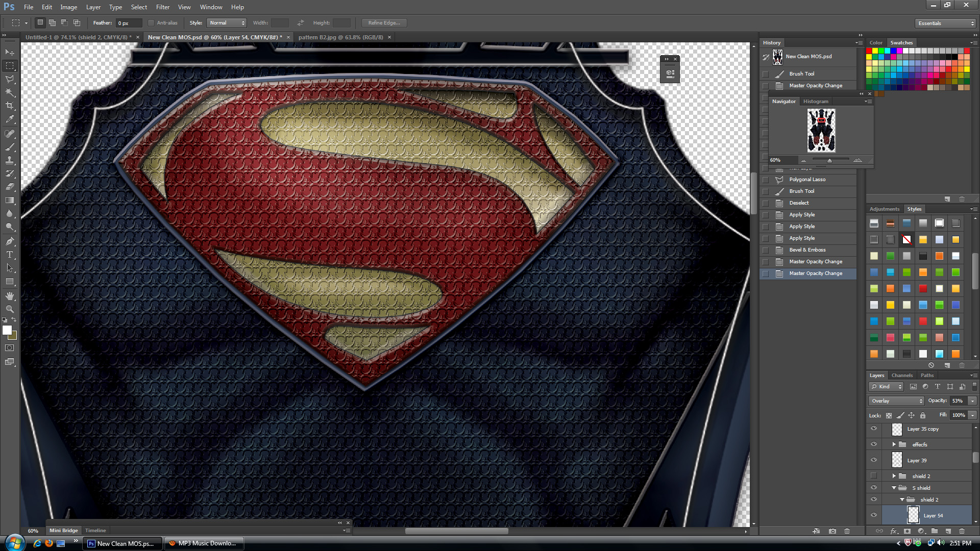Select the History Brush tool
The height and width of the screenshot is (551, 980).
[10, 173]
